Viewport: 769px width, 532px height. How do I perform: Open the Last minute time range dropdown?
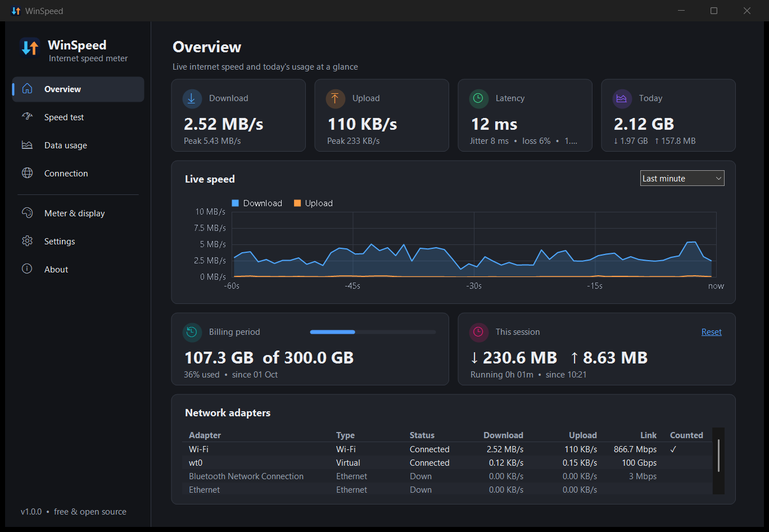pos(682,178)
